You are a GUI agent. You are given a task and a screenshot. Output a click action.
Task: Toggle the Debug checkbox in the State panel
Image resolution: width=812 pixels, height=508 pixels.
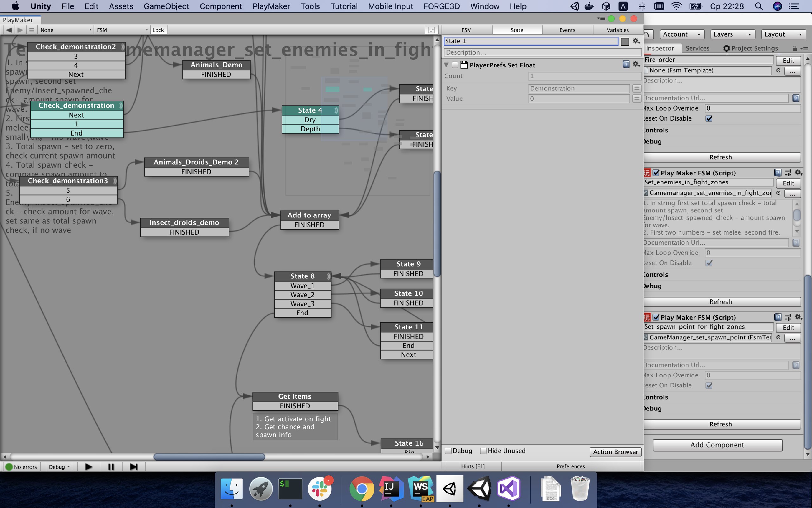point(448,451)
